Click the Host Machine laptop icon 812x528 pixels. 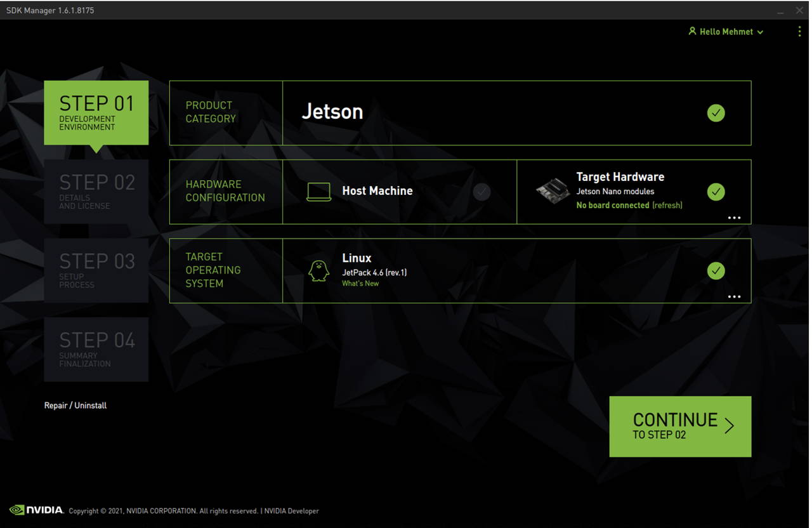[x=318, y=192]
